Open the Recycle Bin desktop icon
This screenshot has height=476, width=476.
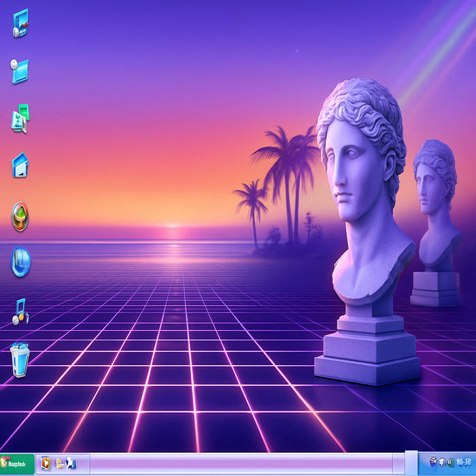20,360
